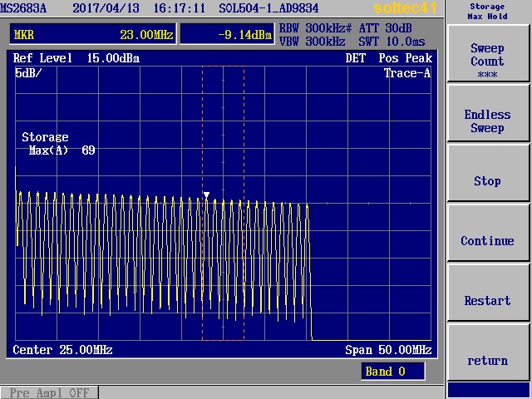Click the RBW 300kHz# readout

(x=315, y=28)
